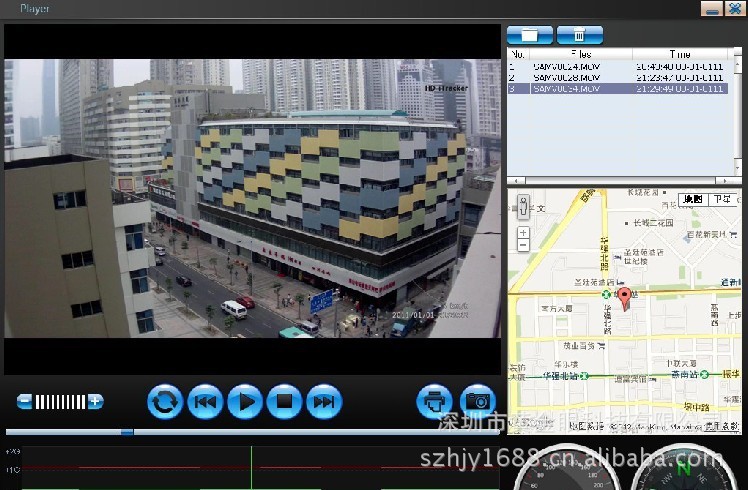Image resolution: width=748 pixels, height=490 pixels.
Task: Click the file list scroll left arrow
Action: tap(517, 180)
